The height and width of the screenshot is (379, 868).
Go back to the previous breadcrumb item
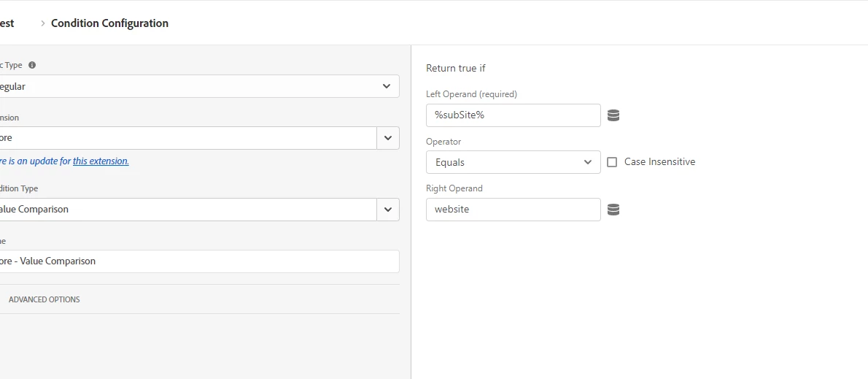(7, 23)
